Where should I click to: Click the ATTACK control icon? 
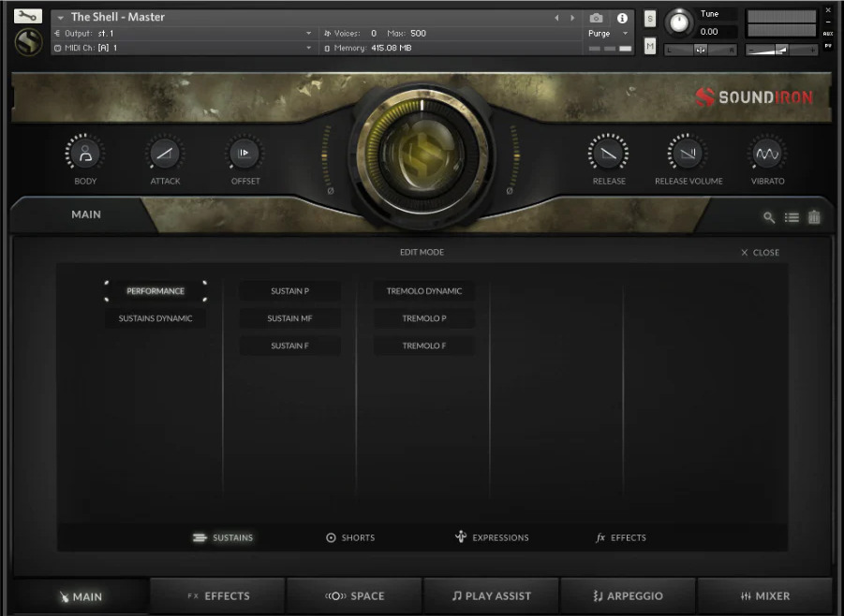tap(165, 153)
